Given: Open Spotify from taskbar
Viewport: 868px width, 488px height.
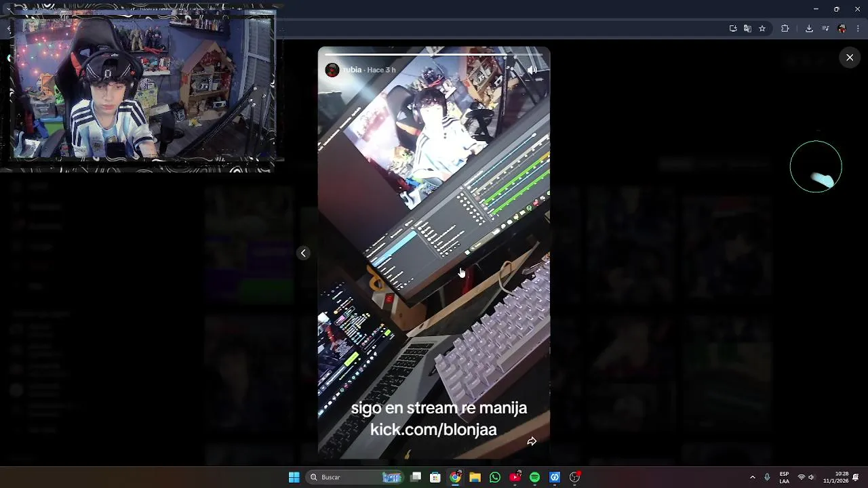Looking at the screenshot, I should [535, 477].
